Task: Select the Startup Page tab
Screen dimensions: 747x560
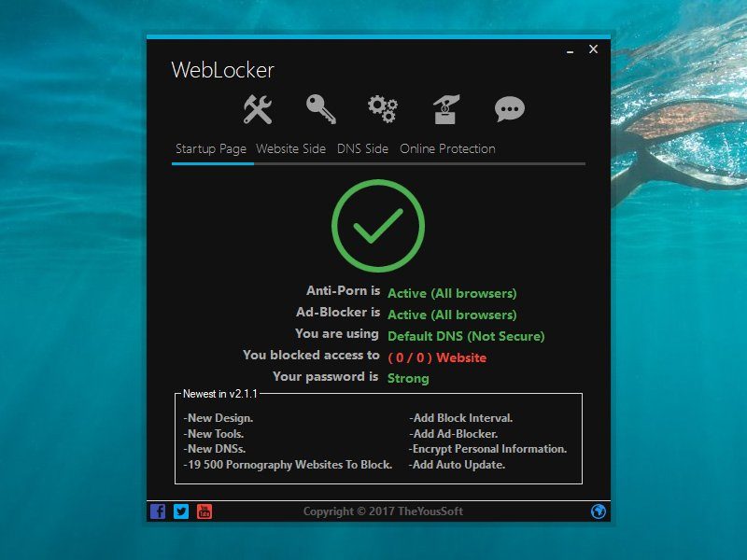Action: (x=211, y=149)
